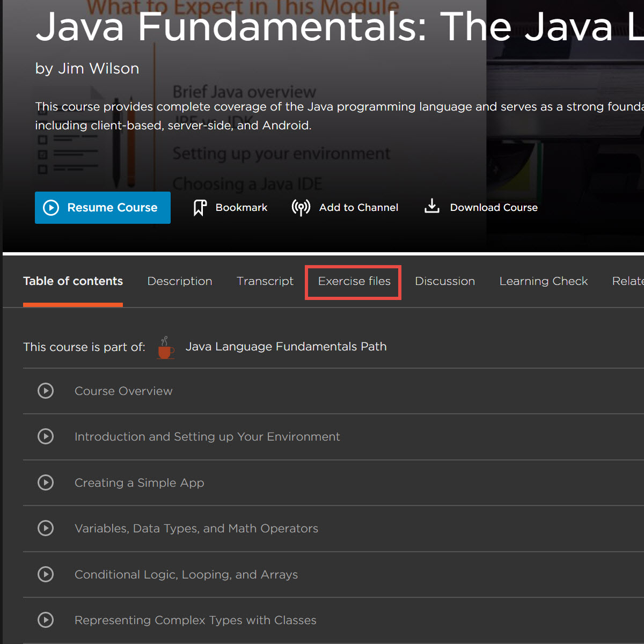The height and width of the screenshot is (644, 644).
Task: Play Introduction and Setting up Your Environment
Action: tap(46, 436)
